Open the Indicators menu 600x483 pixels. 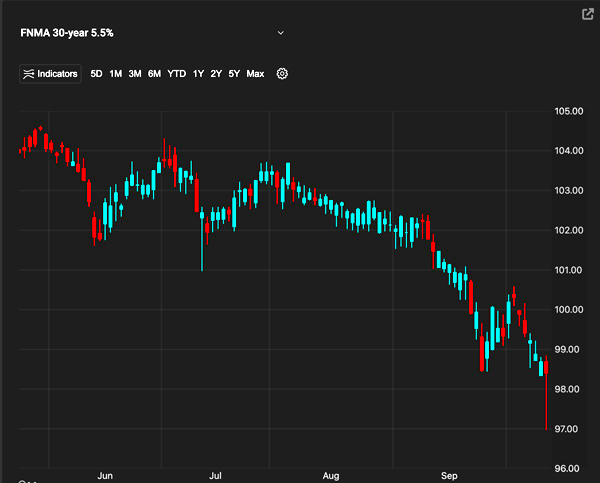(50, 74)
